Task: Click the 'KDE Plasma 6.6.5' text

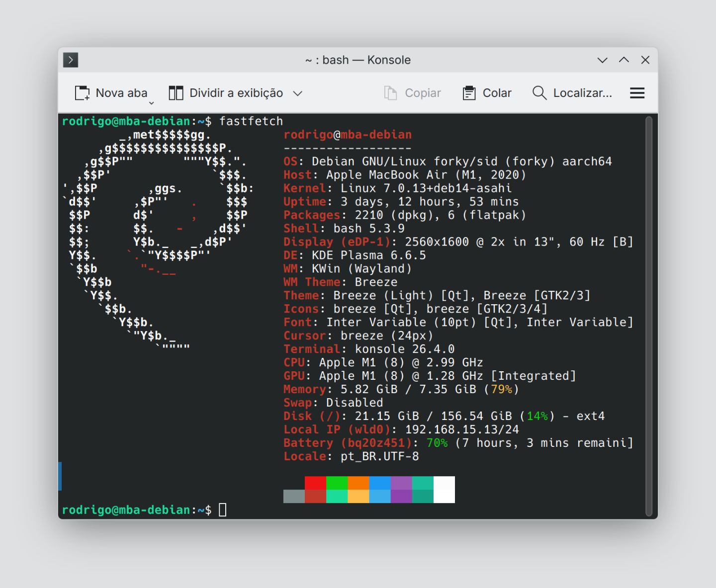Action: coord(369,255)
